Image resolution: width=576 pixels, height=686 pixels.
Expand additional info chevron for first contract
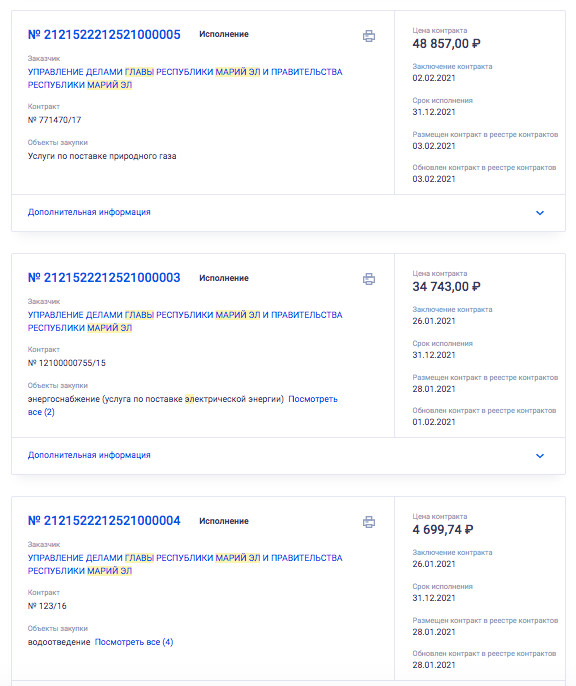(x=540, y=213)
